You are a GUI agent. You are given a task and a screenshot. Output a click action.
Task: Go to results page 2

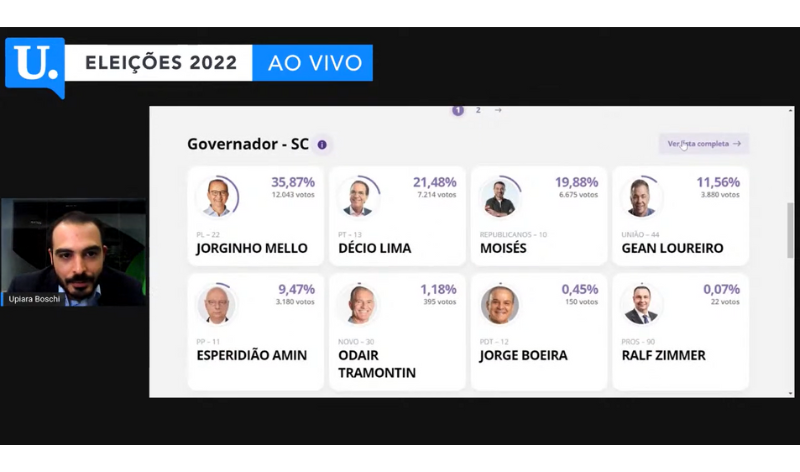[478, 110]
